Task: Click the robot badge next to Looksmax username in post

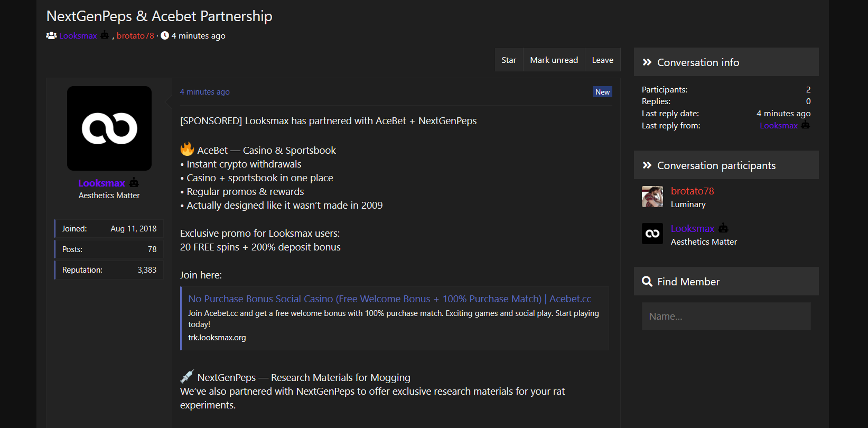Action: [134, 182]
